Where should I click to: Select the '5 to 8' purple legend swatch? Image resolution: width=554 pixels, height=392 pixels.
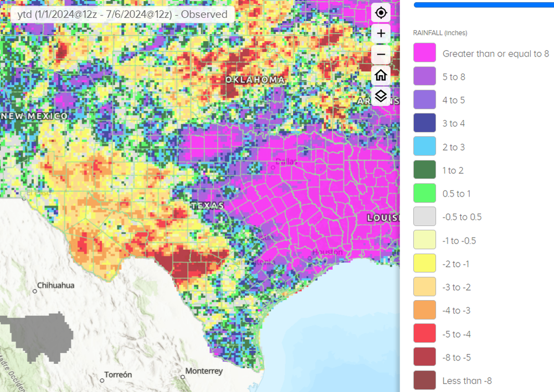pos(424,77)
